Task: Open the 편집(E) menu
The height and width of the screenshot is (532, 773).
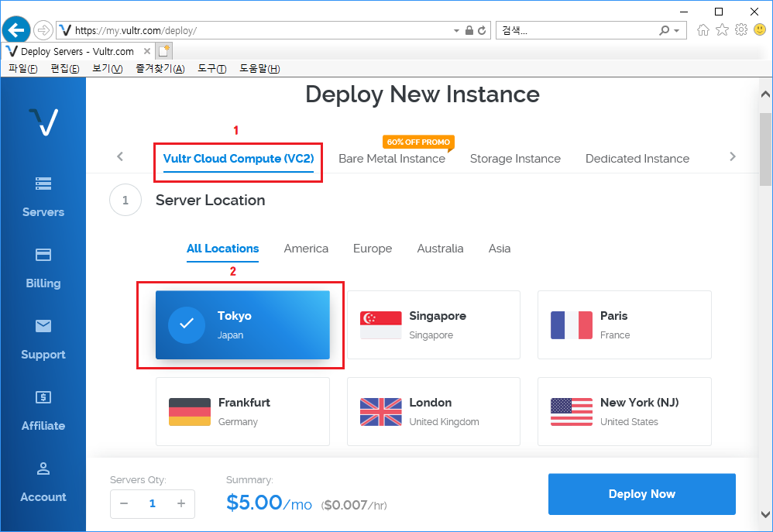Action: [x=64, y=69]
